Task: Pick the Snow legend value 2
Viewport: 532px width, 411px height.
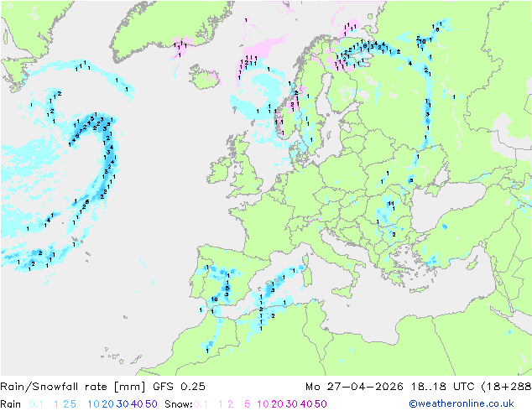Action: click(231, 404)
